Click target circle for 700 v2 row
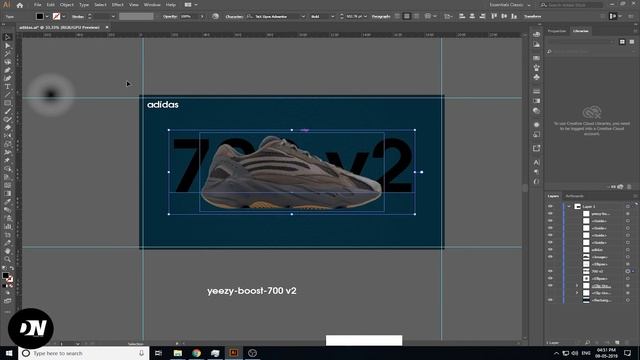Screen dimensions: 640x360 [x=628, y=271]
